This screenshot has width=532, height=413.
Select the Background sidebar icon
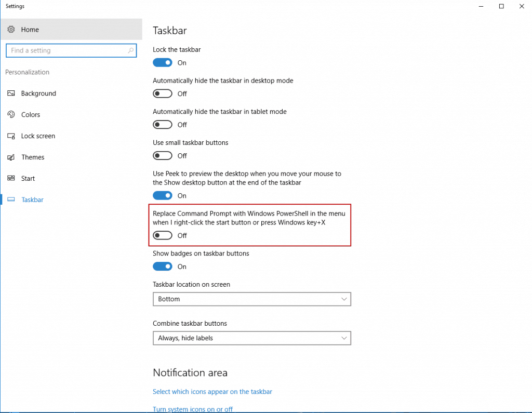coord(11,94)
